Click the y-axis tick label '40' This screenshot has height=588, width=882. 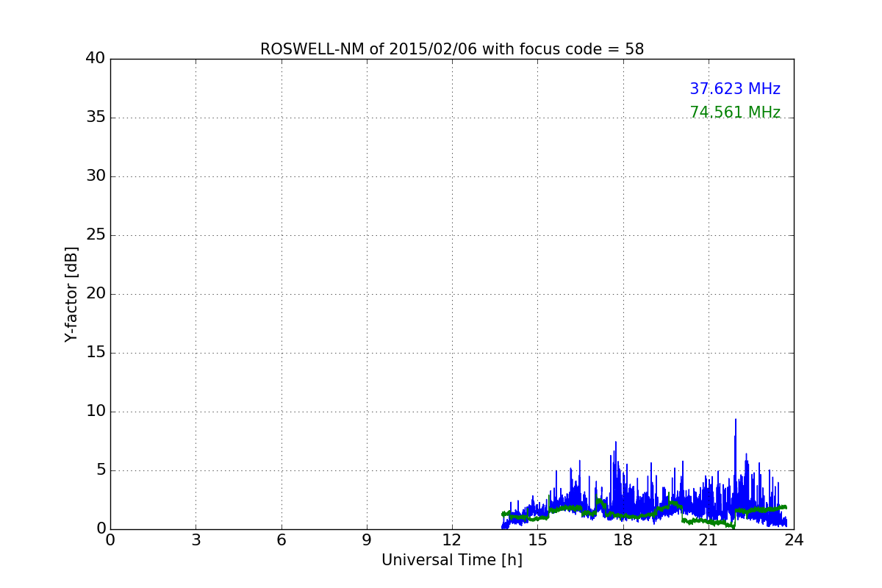pos(96,59)
